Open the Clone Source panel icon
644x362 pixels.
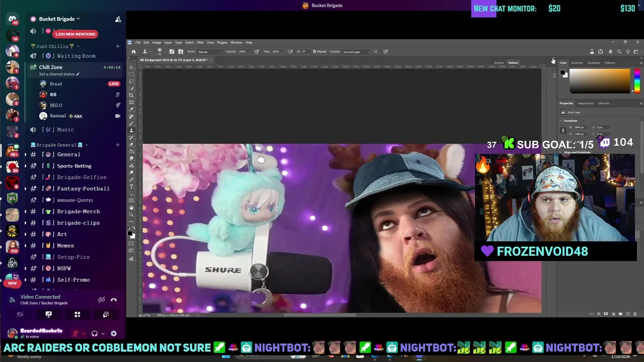pos(181,51)
